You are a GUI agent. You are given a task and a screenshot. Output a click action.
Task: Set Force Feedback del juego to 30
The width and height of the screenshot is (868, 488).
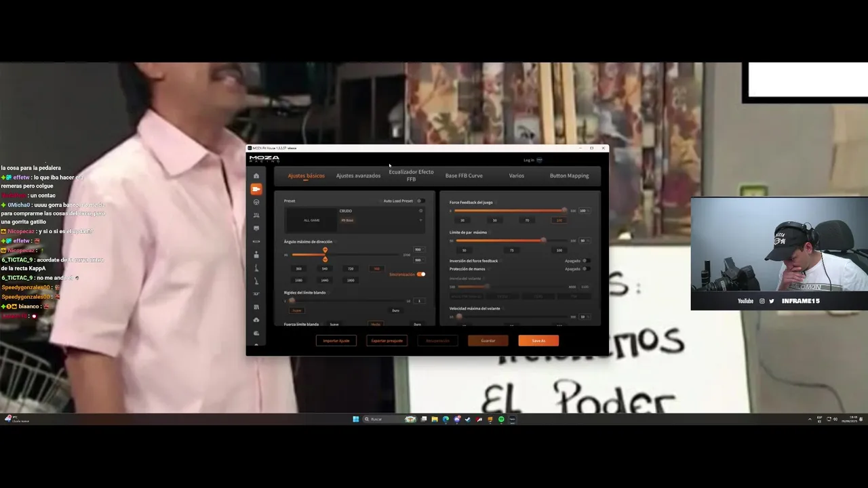click(x=462, y=220)
